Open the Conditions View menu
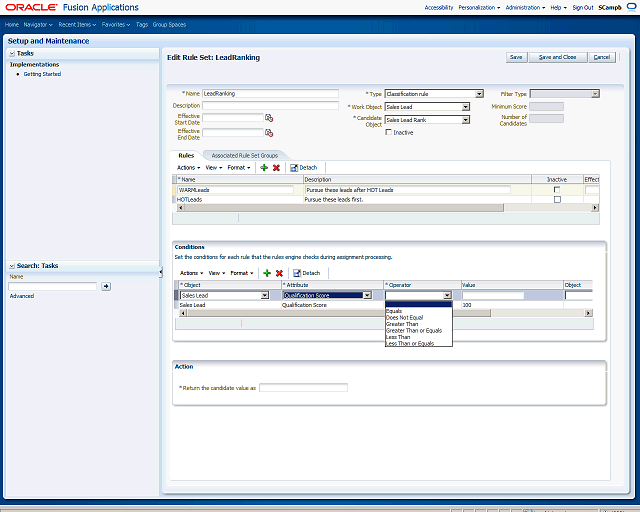The image size is (640, 512). pyautogui.click(x=216, y=273)
